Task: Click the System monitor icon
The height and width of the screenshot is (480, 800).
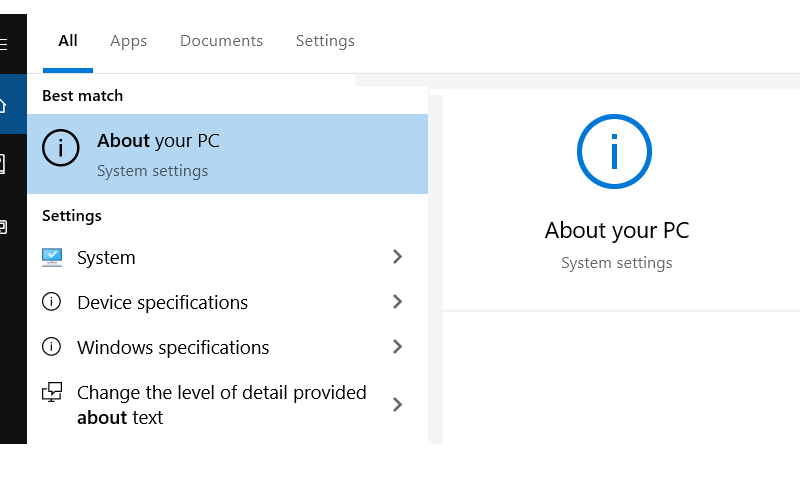Action: tap(52, 258)
